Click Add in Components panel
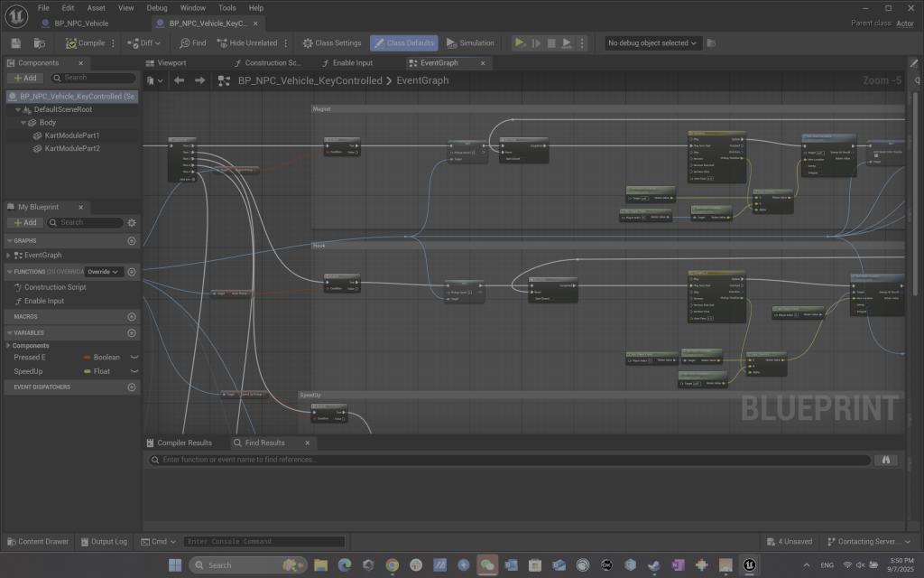 point(24,78)
